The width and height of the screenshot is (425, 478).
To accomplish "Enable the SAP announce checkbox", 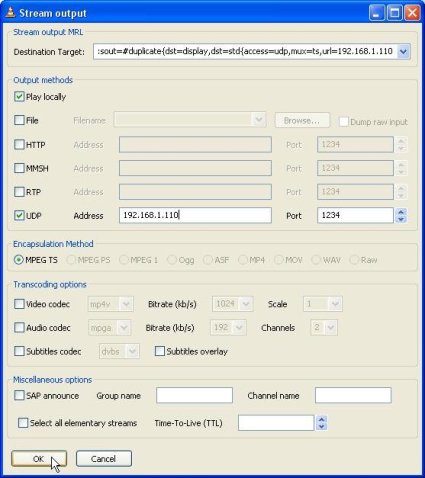I will point(19,395).
